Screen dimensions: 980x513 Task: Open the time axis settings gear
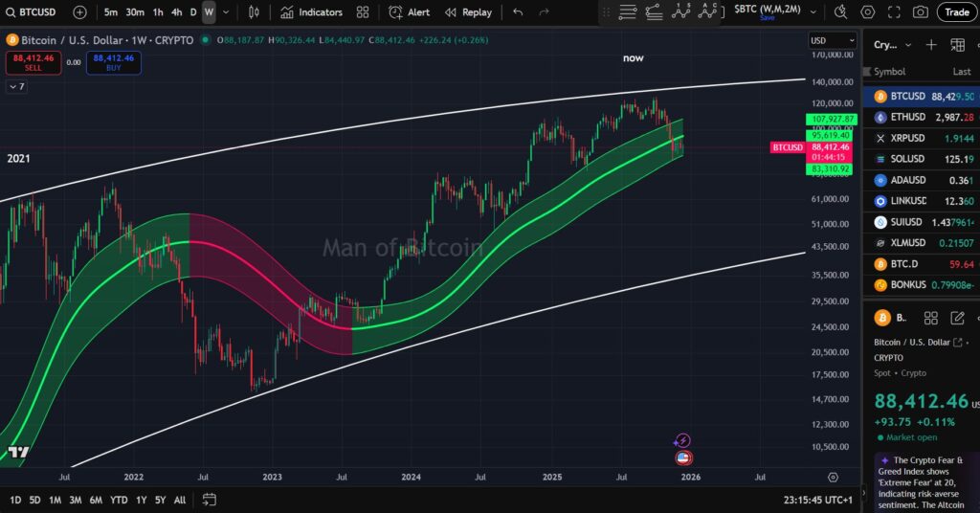pos(833,478)
